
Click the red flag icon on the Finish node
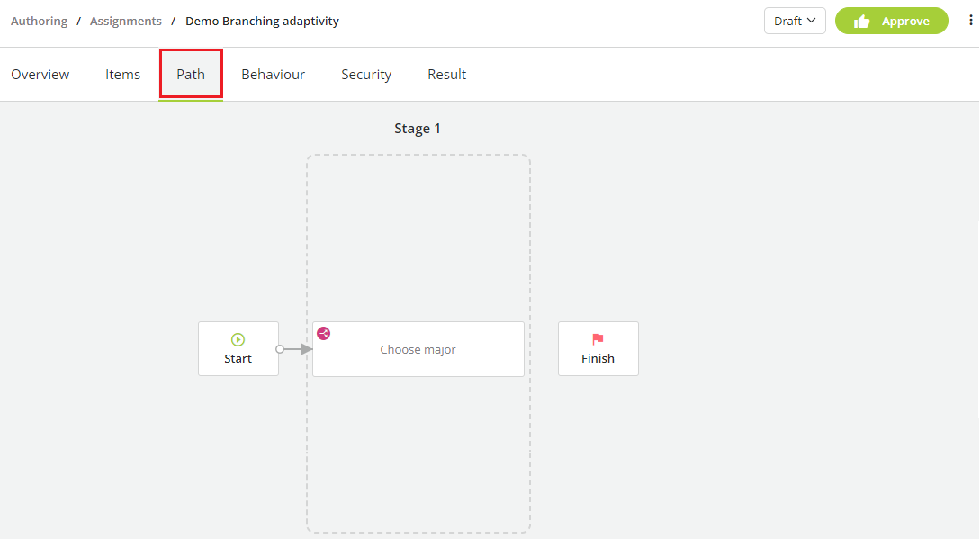[x=598, y=339]
